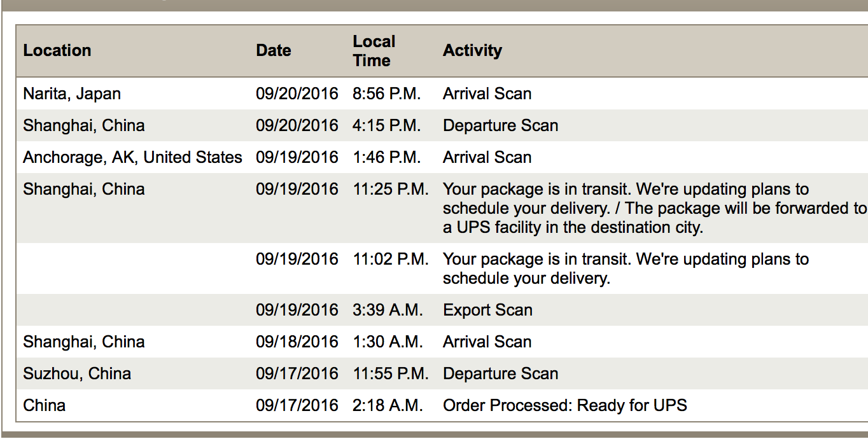Select the Narita, Japan location cell
Screen dimensions: 868x439
click(x=72, y=94)
